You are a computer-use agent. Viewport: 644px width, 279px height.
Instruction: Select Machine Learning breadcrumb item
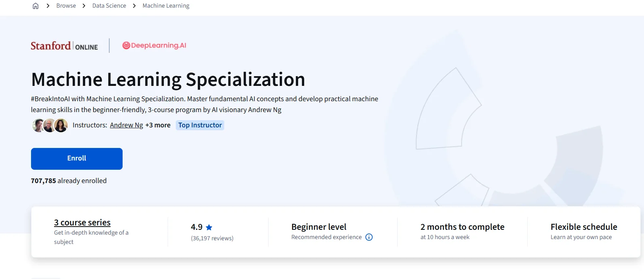pyautogui.click(x=166, y=6)
